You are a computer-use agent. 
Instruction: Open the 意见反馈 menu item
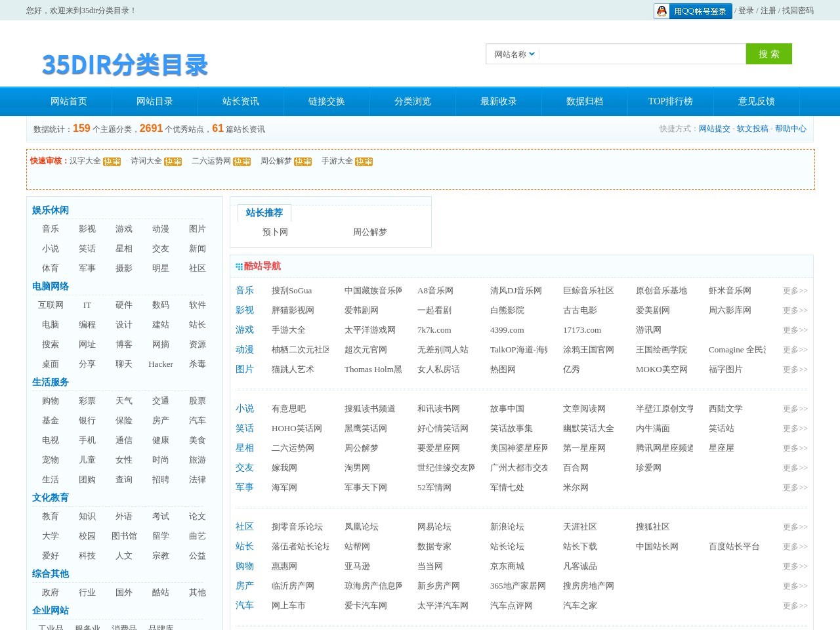click(757, 101)
